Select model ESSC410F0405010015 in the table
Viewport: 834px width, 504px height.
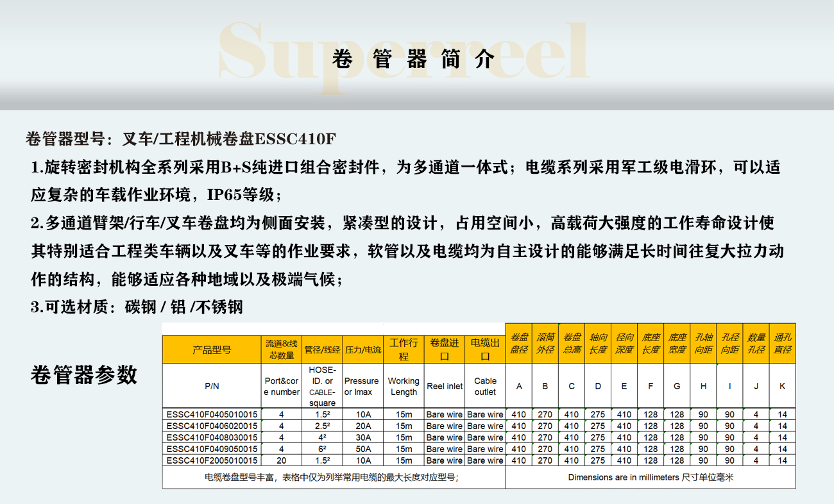[x=212, y=415]
